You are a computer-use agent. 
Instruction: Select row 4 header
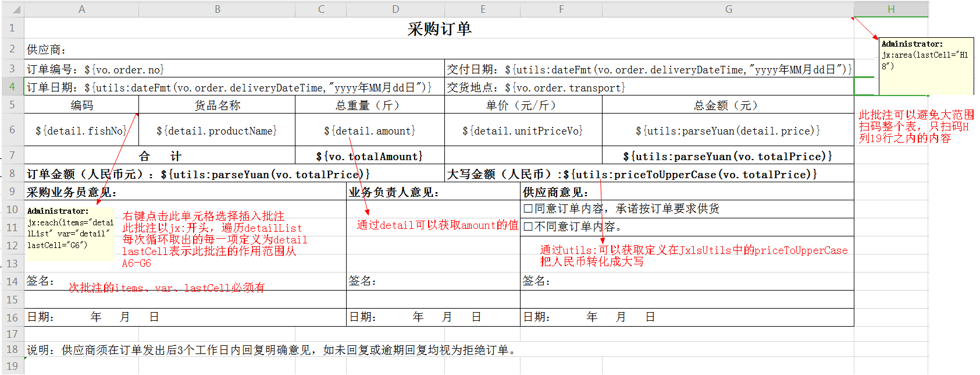[12, 87]
